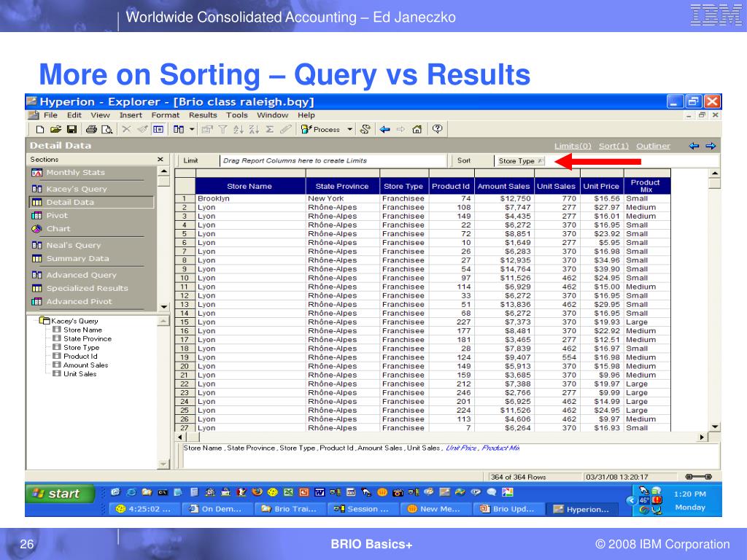
Task: Open the Window menu
Action: pos(273,115)
